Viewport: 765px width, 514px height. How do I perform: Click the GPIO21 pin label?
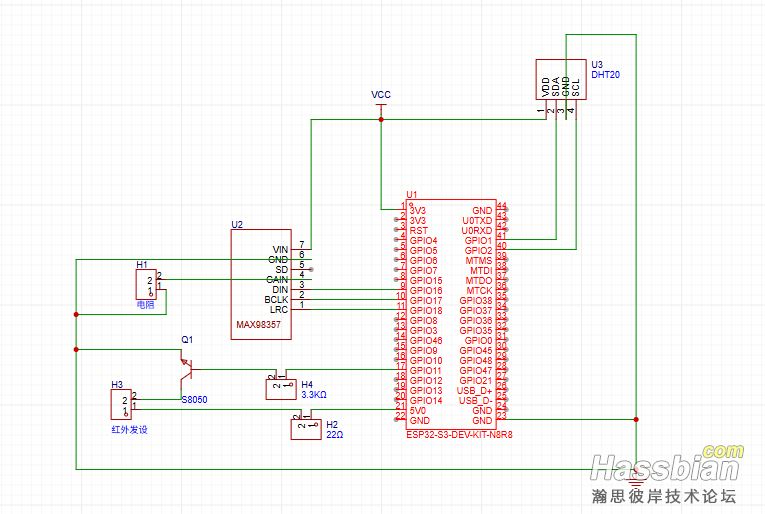pyautogui.click(x=476, y=380)
